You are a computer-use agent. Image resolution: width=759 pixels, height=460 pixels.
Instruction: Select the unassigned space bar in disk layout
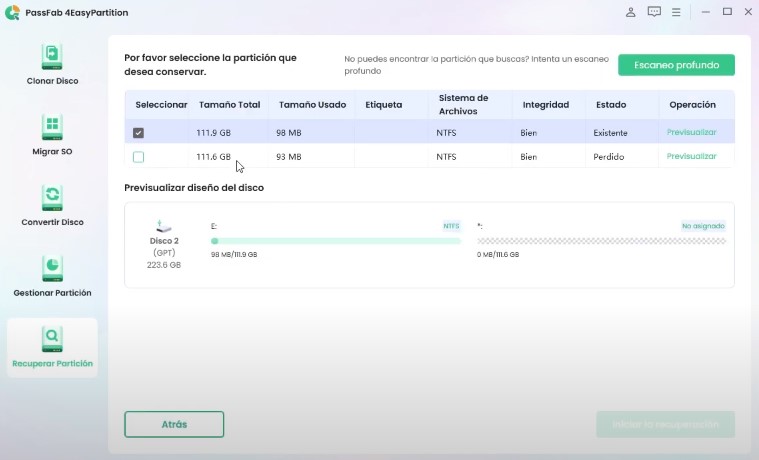tap(600, 241)
